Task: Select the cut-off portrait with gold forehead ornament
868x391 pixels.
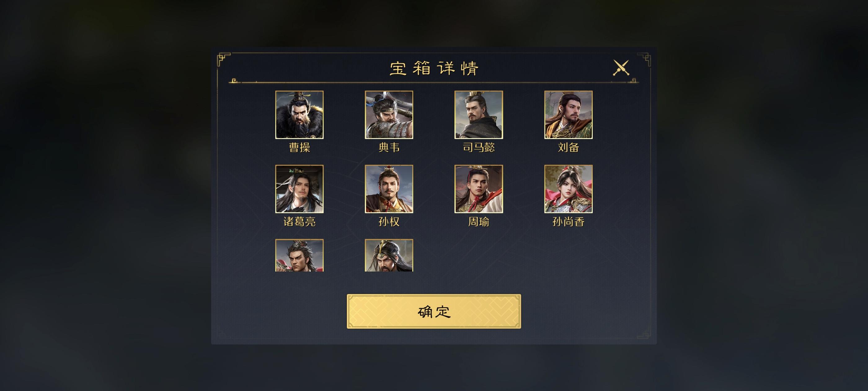Action: (389, 255)
